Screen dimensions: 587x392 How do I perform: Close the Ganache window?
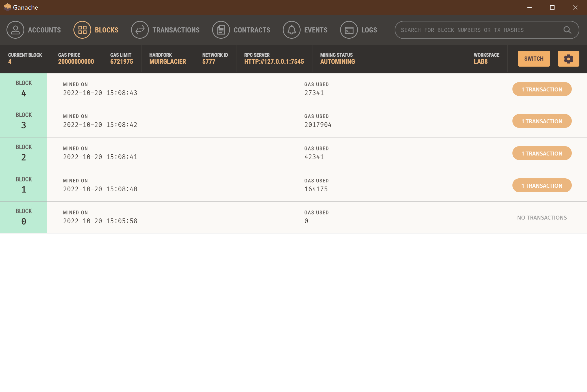click(575, 7)
